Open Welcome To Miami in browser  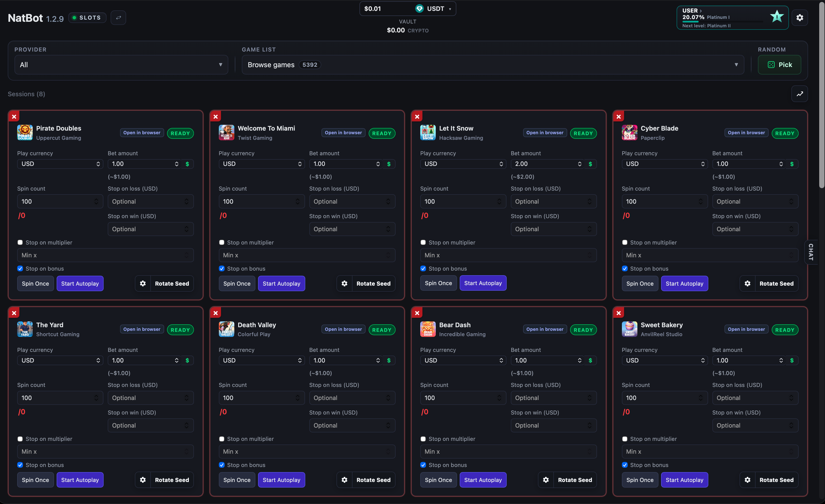point(343,133)
